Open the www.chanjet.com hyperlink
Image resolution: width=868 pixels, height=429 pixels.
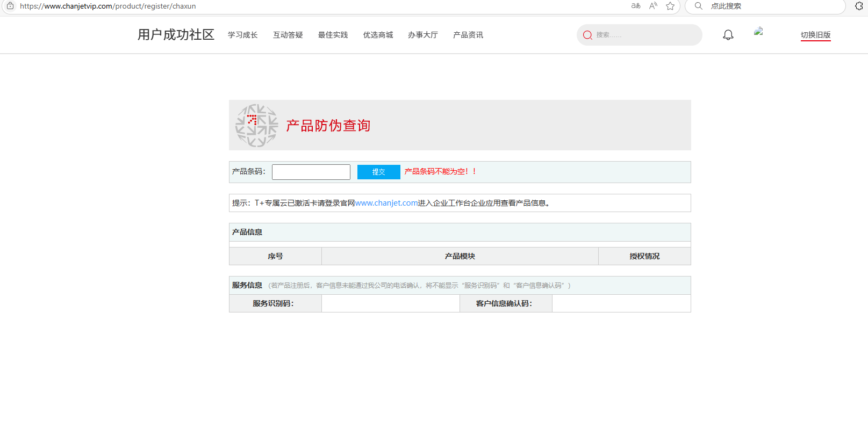[386, 203]
